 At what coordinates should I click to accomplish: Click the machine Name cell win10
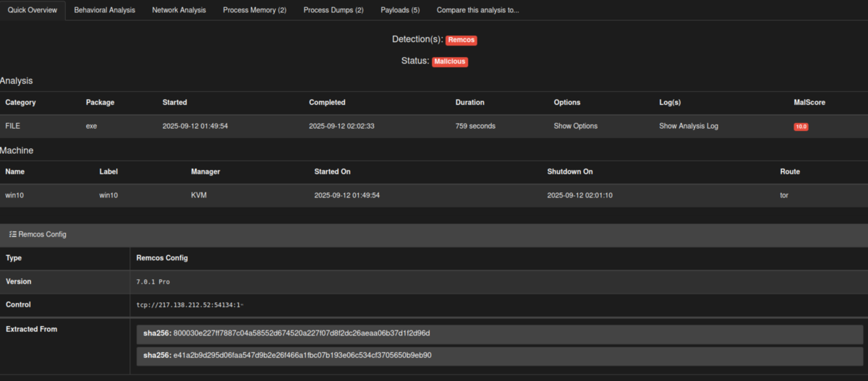14,195
